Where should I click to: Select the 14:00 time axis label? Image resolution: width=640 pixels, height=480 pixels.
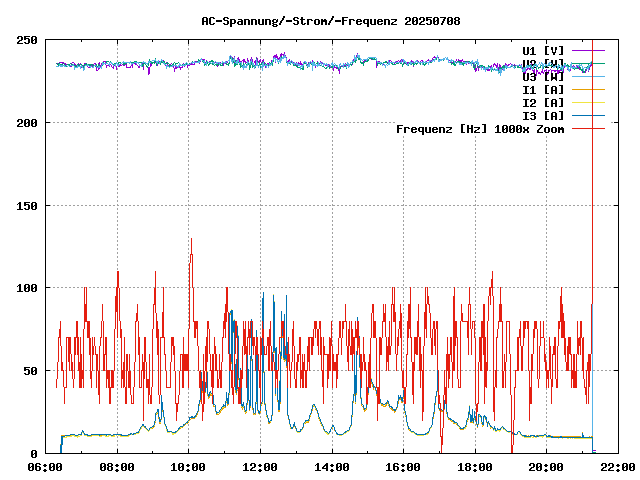pos(332,467)
